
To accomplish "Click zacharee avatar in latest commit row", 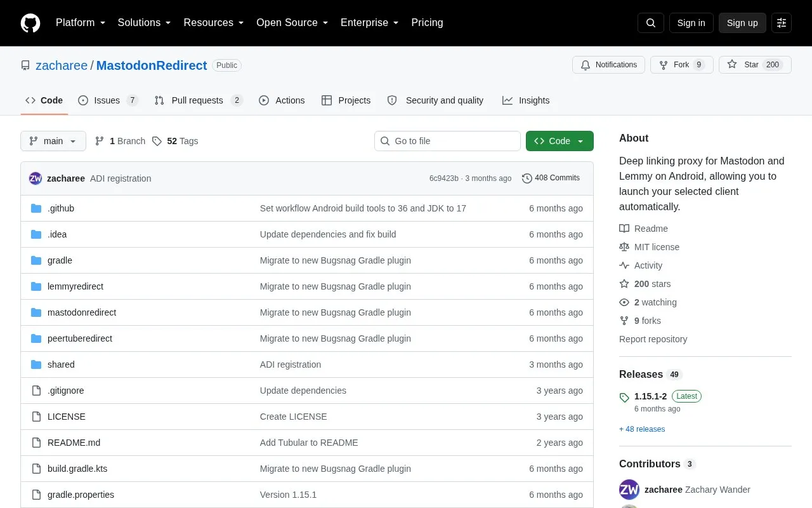I will pyautogui.click(x=36, y=178).
